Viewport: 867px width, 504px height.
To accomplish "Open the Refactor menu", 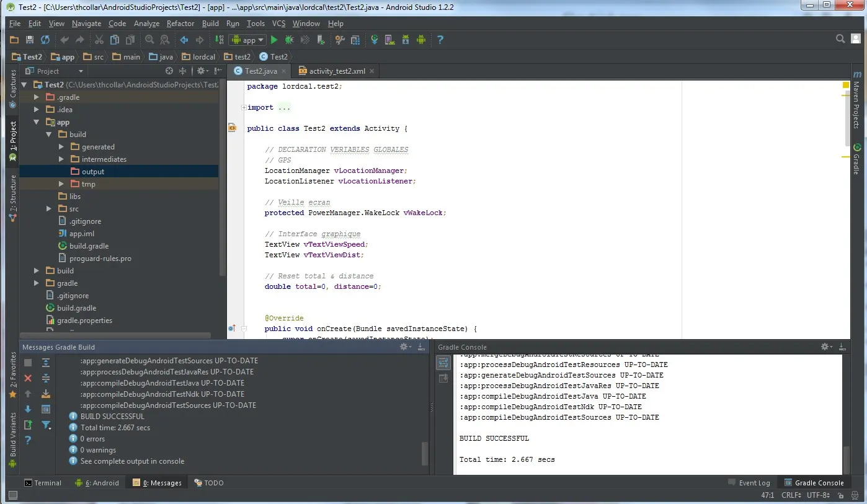I will coord(180,24).
